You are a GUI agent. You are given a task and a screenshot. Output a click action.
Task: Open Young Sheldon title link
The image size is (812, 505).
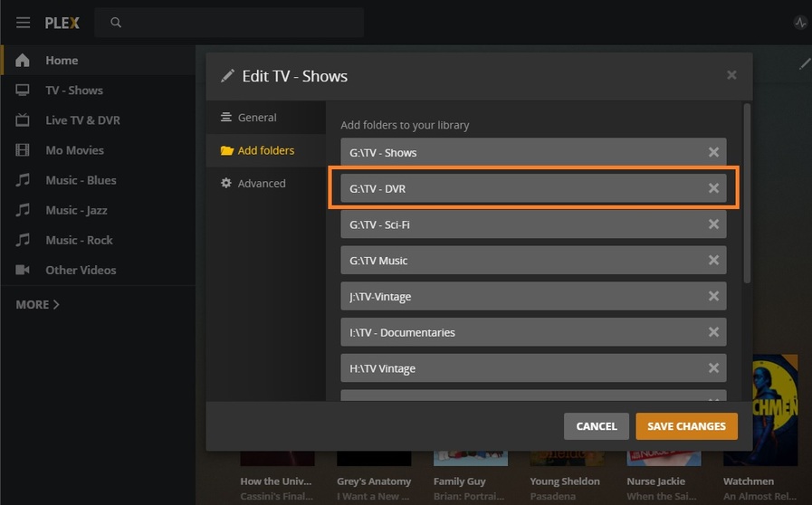[x=565, y=481]
